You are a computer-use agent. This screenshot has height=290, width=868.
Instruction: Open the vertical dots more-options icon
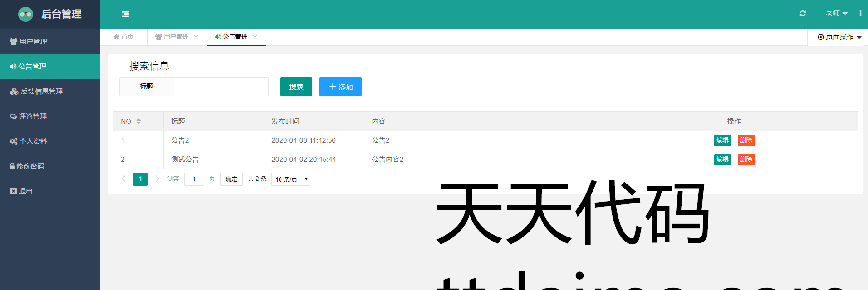(860, 14)
